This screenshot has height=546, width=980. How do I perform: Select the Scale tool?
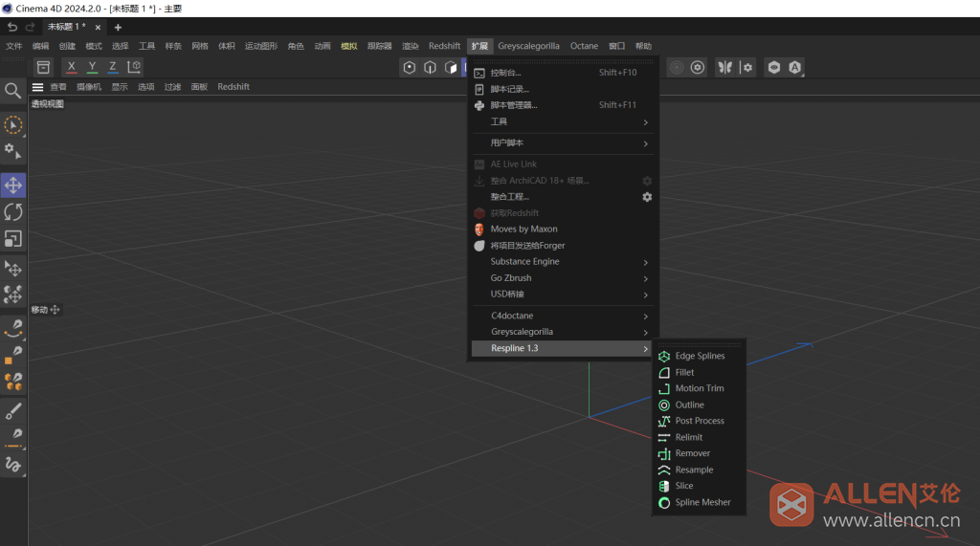(13, 239)
